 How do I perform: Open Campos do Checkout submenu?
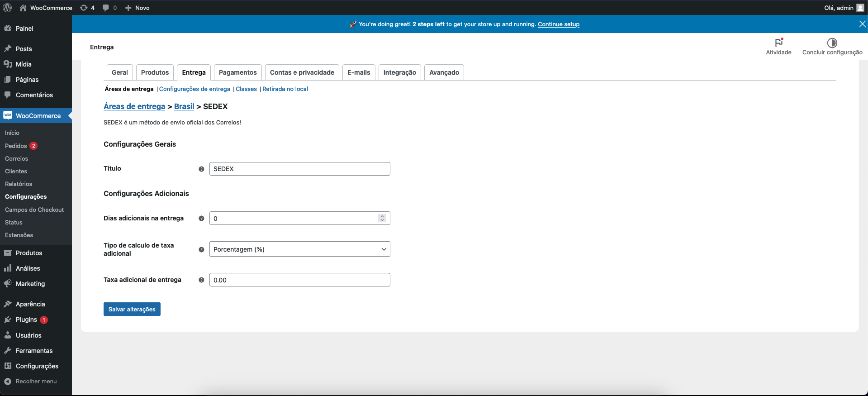pos(34,210)
